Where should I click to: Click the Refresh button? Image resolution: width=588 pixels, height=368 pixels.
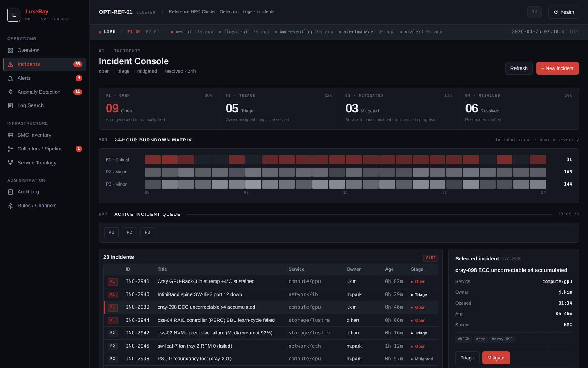click(519, 68)
